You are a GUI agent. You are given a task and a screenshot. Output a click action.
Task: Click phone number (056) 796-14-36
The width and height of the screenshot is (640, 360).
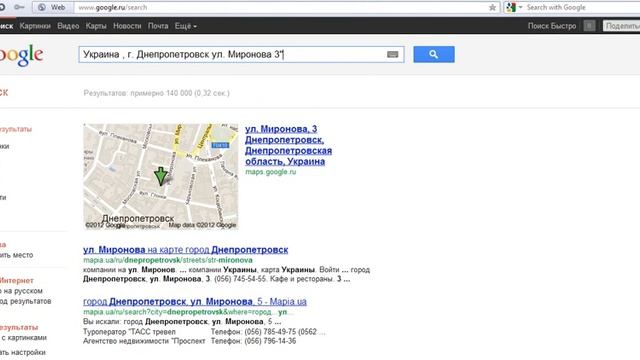270,341
